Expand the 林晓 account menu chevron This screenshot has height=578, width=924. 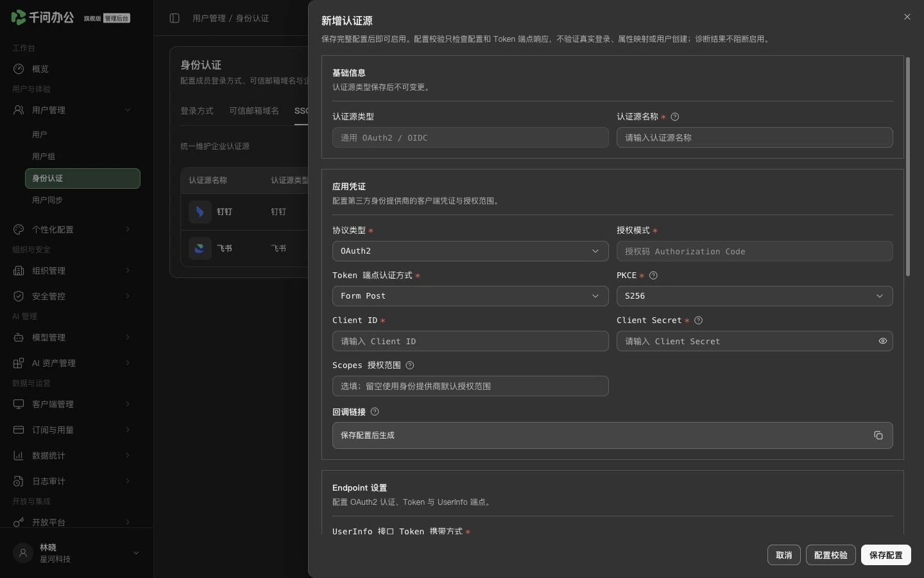click(x=136, y=553)
